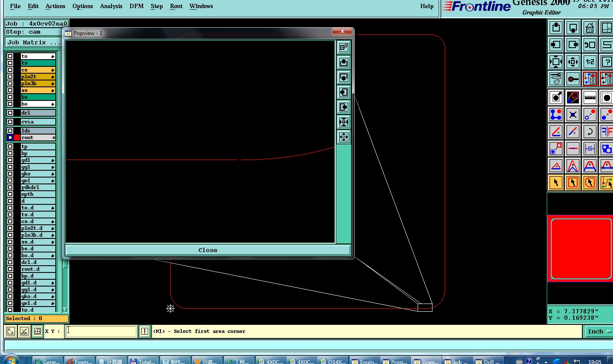The width and height of the screenshot is (613, 364).
Task: Toggle the checkbox for layer pln2t
Action: point(10,77)
